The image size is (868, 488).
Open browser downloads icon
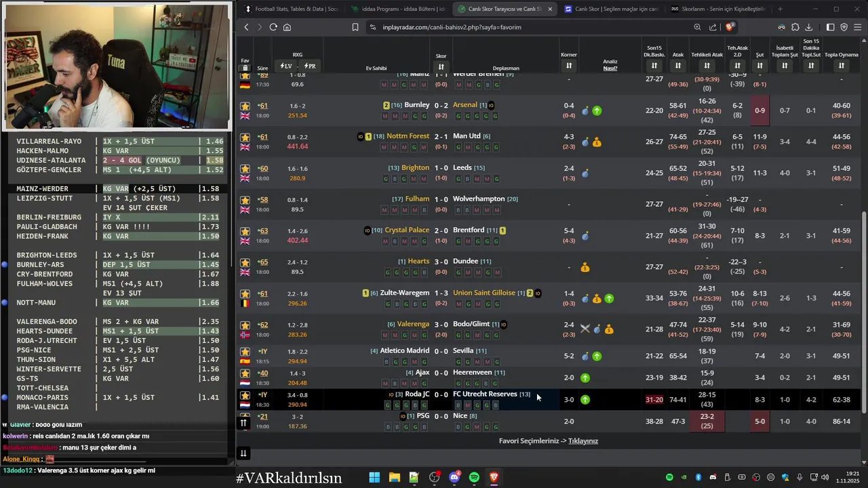click(x=809, y=27)
